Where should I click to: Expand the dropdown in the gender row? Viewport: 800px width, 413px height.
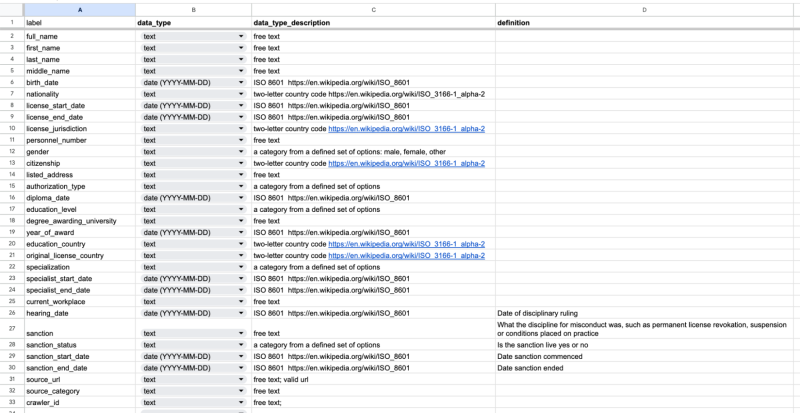pos(241,152)
